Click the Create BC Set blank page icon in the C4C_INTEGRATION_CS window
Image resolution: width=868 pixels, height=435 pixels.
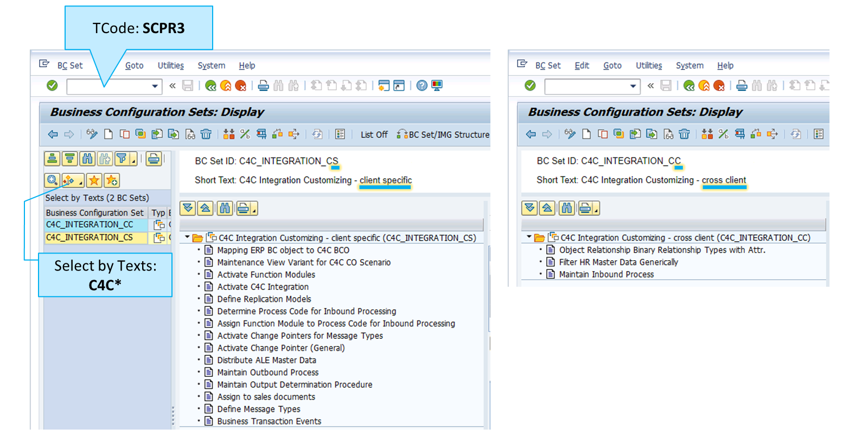[108, 134]
